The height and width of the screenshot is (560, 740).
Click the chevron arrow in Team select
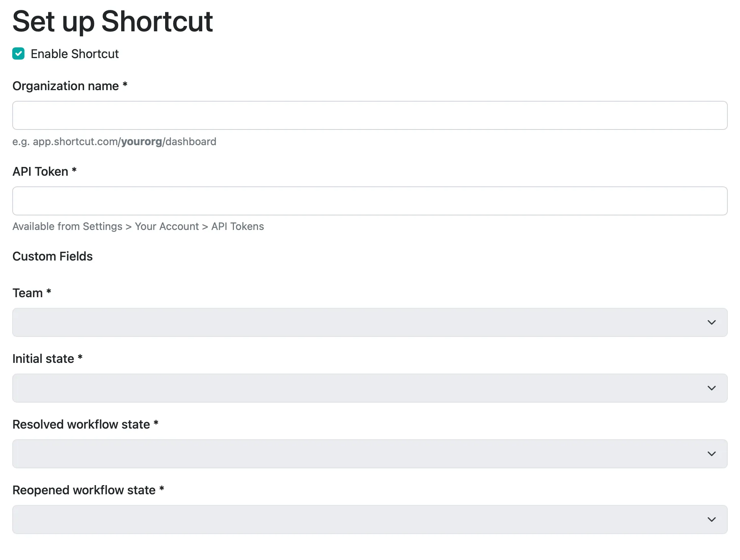click(x=711, y=322)
